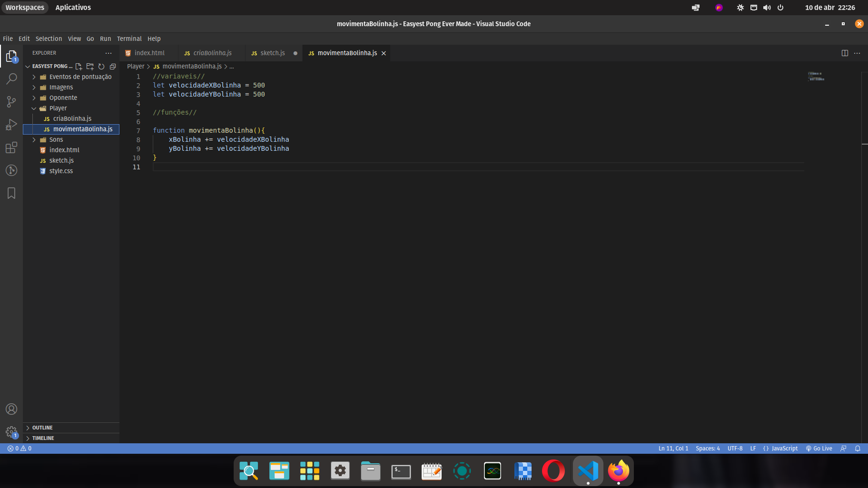868x488 pixels.
Task: Refresh the explorer file tree
Action: (x=101, y=67)
